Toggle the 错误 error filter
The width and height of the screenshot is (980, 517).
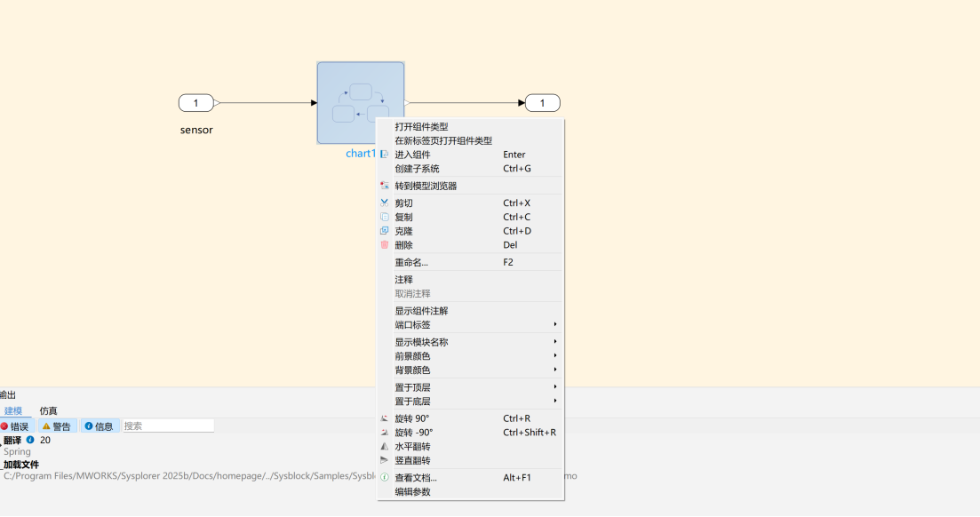[x=17, y=426]
